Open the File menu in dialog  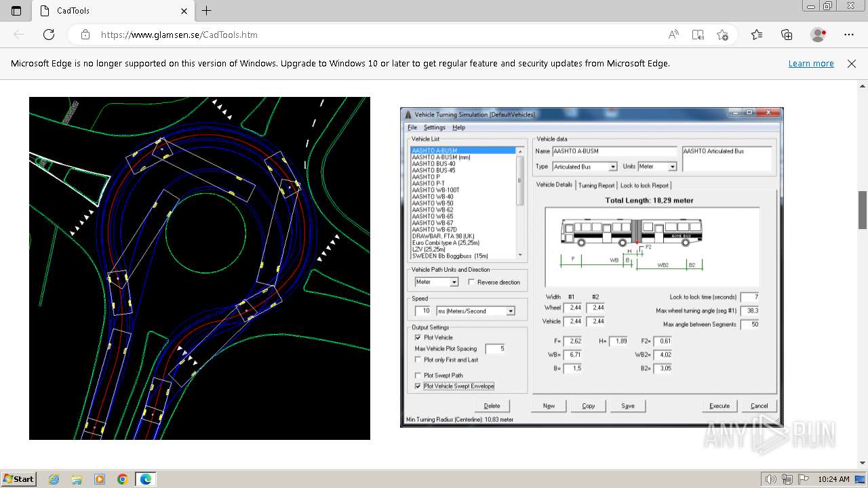tap(412, 127)
